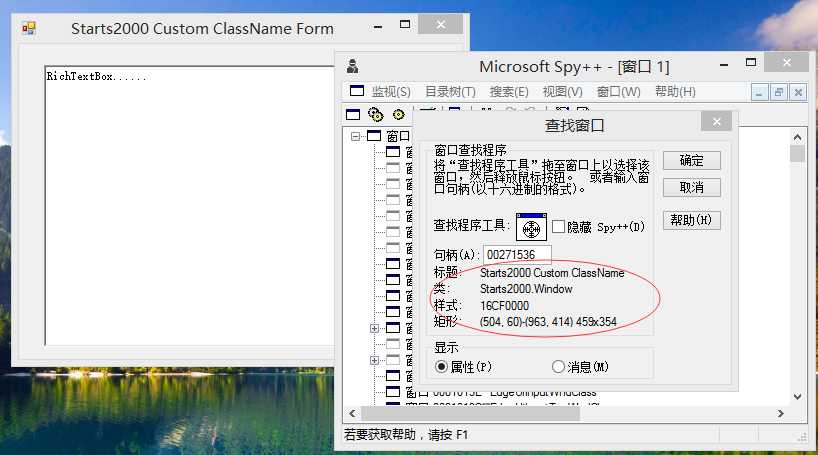The height and width of the screenshot is (455, 818).
Task: Click the 帮助(H) button in the dialog
Action: (x=692, y=220)
